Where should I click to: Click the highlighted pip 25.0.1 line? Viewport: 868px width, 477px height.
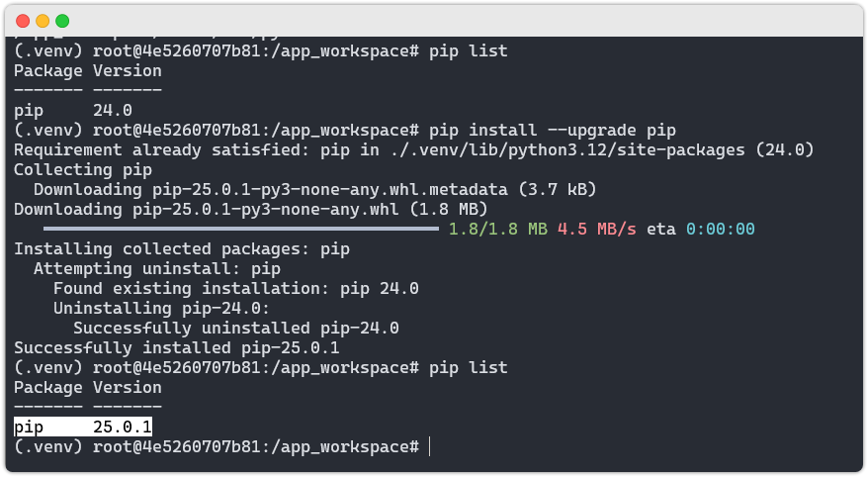coord(83,428)
